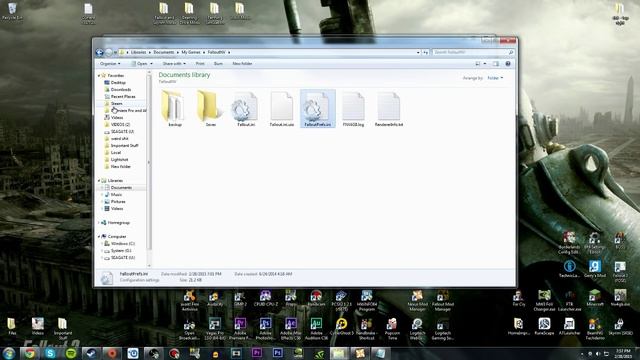The image size is (640, 360).
Task: Click the Print toolbar button
Action: pos(200,64)
